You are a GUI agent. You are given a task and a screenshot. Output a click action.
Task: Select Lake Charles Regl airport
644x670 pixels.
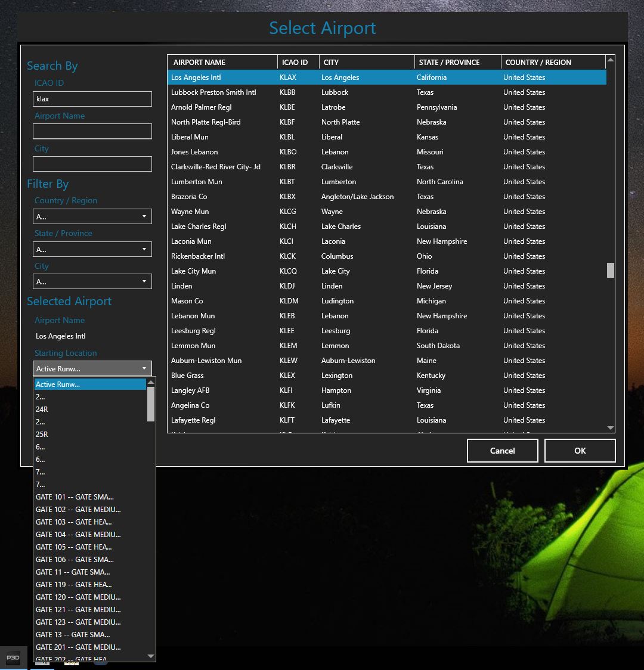pyautogui.click(x=387, y=227)
